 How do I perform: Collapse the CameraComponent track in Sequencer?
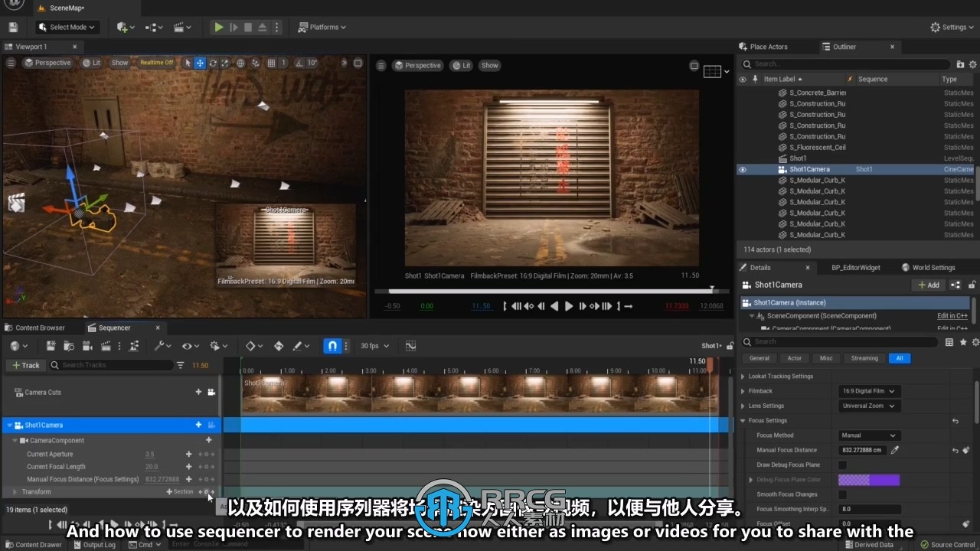click(15, 440)
